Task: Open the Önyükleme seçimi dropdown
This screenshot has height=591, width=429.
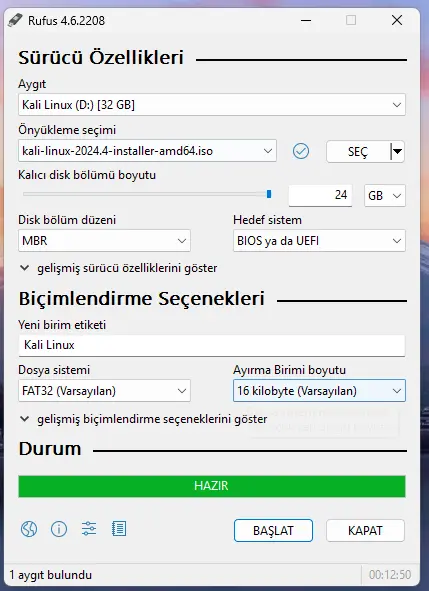Action: [147, 151]
